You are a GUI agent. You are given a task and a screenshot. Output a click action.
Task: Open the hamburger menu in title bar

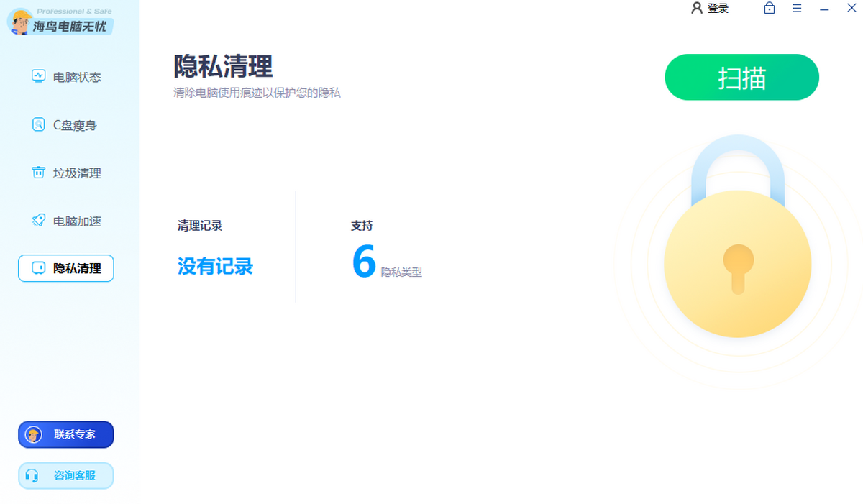(x=797, y=9)
